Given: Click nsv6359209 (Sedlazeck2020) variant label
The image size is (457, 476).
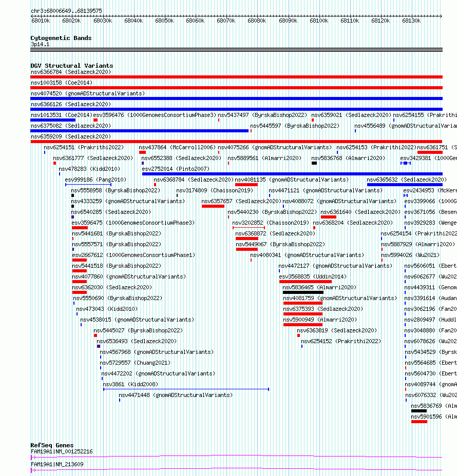Looking at the screenshot, I should [x=71, y=136].
